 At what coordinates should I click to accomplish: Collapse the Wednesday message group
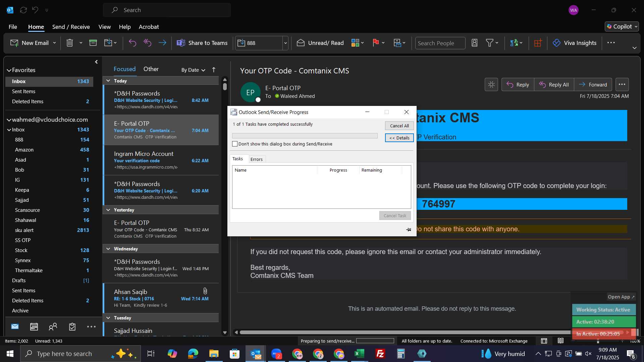(x=108, y=249)
